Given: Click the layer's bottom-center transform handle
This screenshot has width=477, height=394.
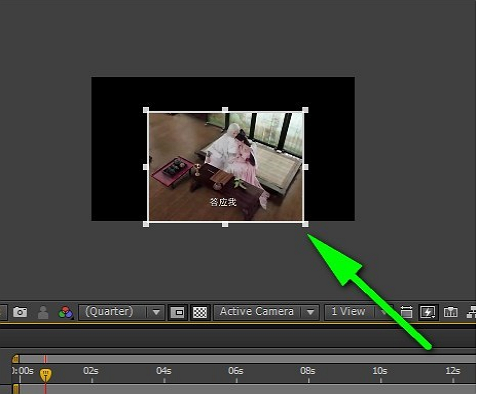Looking at the screenshot, I should pyautogui.click(x=225, y=224).
